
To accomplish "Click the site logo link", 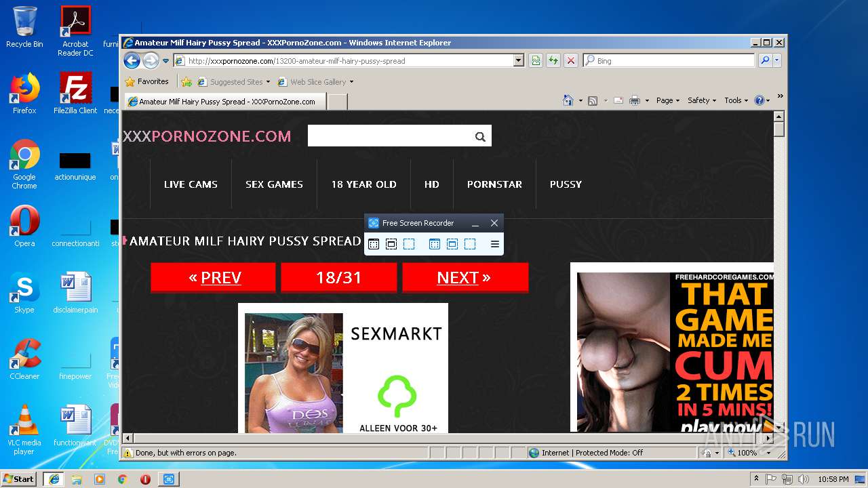I will click(207, 136).
